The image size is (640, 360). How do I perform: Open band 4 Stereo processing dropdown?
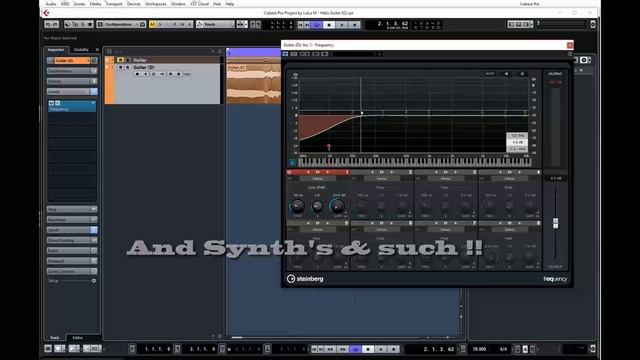(510, 179)
